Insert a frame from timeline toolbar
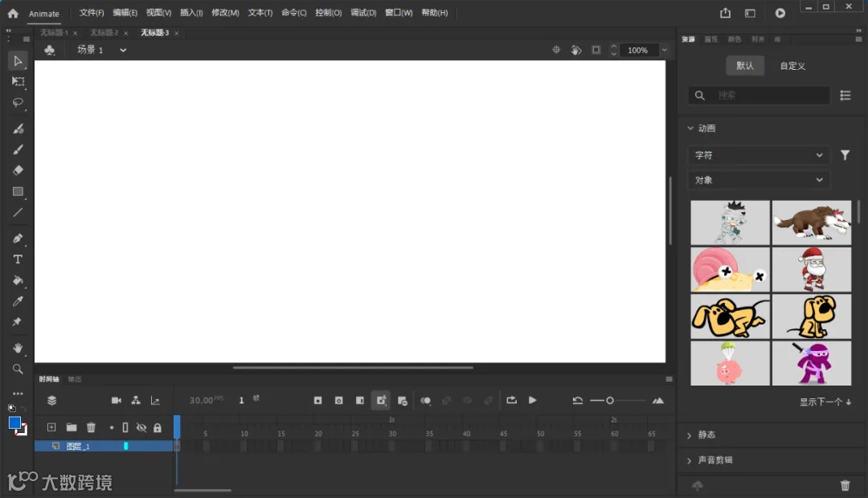Image resolution: width=868 pixels, height=498 pixels. (x=360, y=401)
